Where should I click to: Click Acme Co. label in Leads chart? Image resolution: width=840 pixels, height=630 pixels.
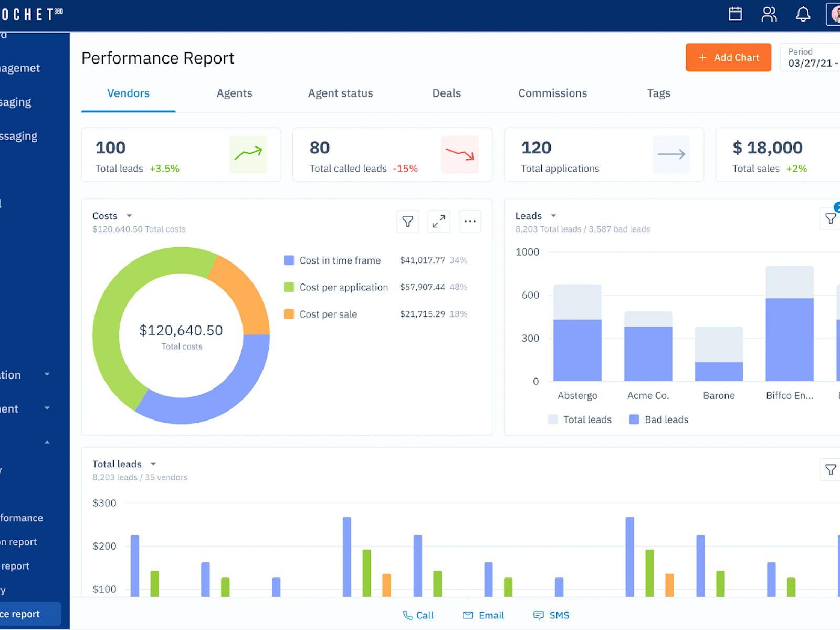[x=648, y=396]
